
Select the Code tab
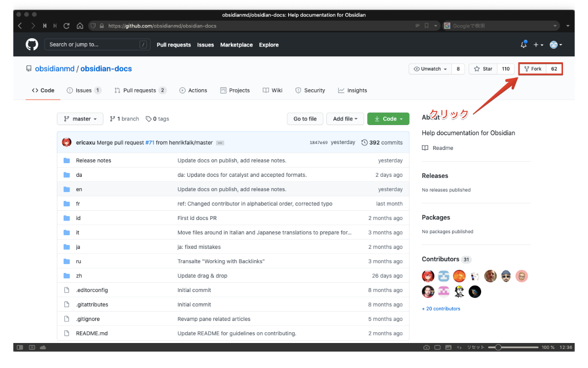tap(43, 91)
